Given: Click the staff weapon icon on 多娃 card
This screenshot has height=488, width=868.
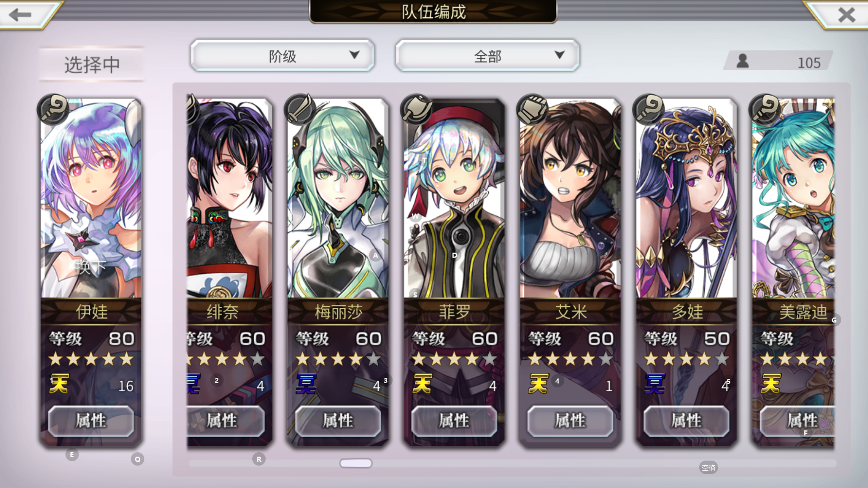Looking at the screenshot, I should click(x=649, y=108).
